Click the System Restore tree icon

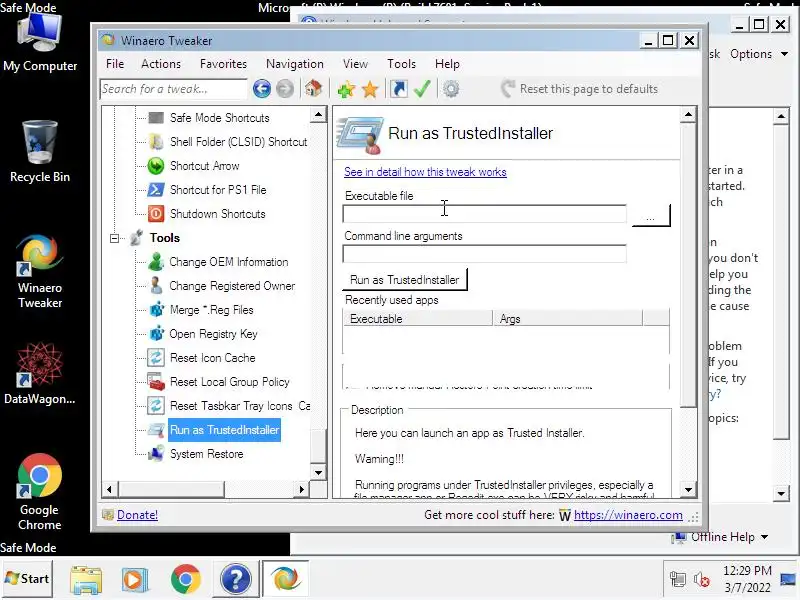click(x=156, y=454)
